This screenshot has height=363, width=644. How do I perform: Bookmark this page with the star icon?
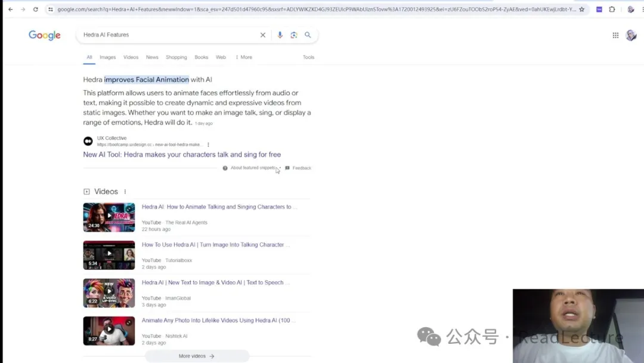point(582,10)
